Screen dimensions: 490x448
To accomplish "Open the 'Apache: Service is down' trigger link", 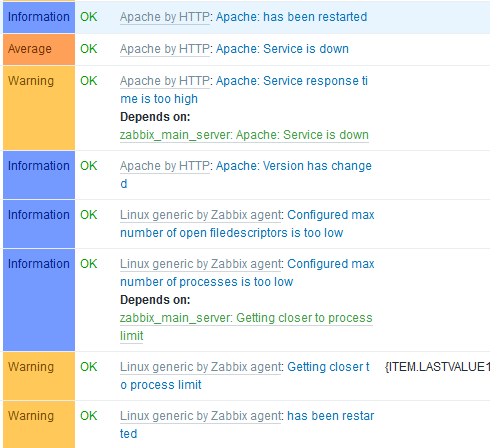I will pos(282,49).
